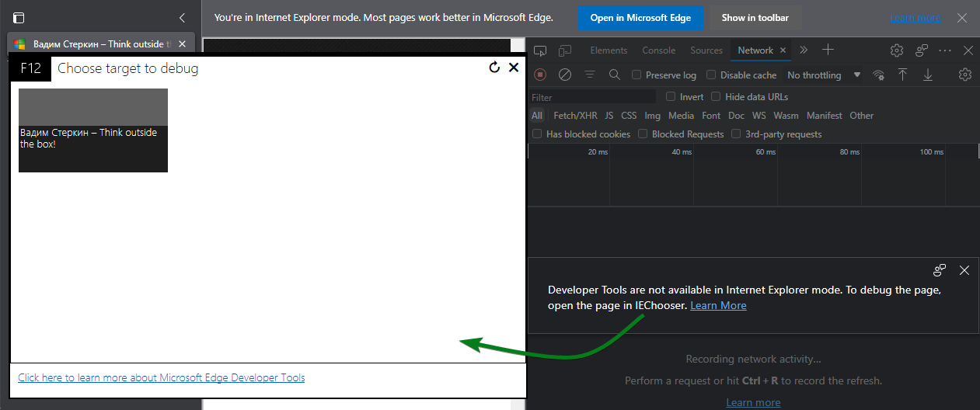
Task: Open network conditions Wi-Fi gear icon
Action: click(878, 75)
